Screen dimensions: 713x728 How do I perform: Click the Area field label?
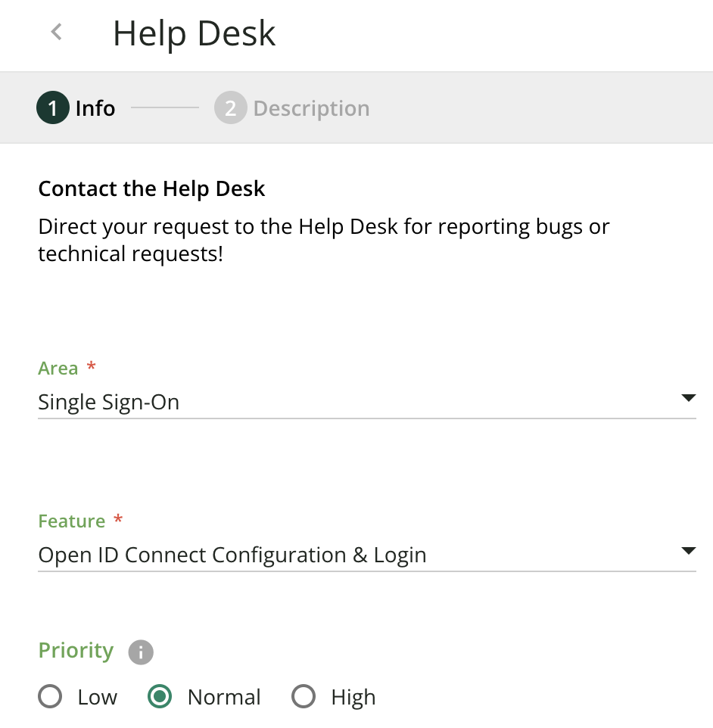pos(58,369)
